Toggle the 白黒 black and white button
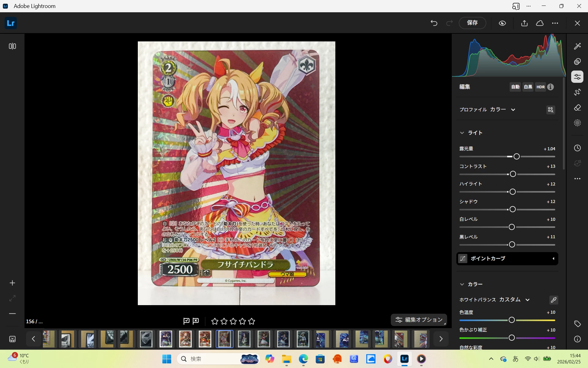The image size is (588, 368). pyautogui.click(x=528, y=87)
